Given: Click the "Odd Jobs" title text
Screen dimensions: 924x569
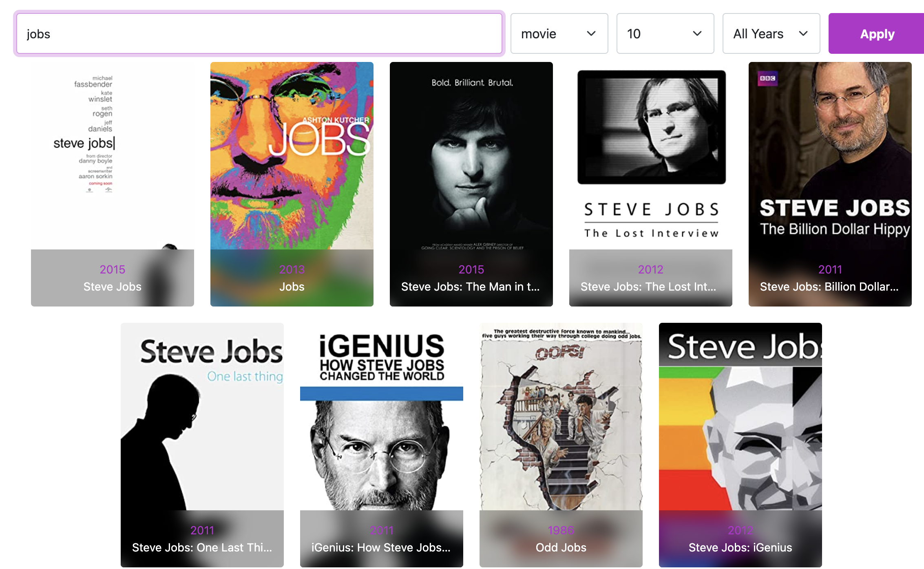Looking at the screenshot, I should coord(561,547).
